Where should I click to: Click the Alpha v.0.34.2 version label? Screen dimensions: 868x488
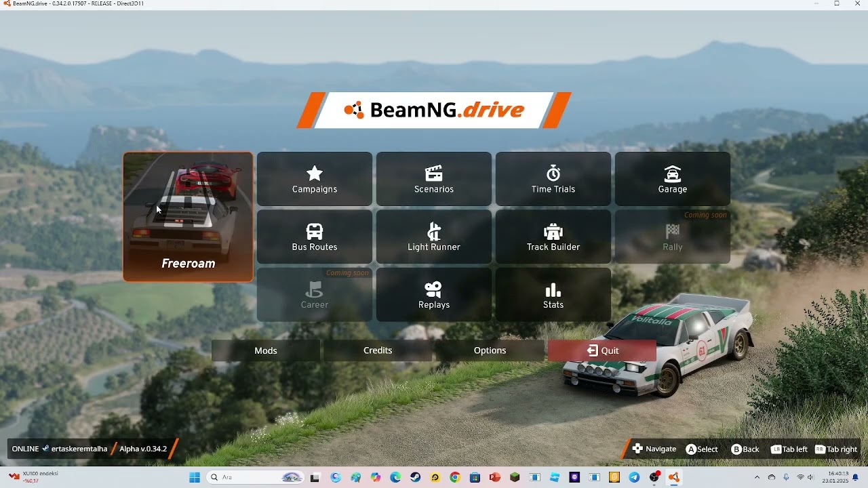(143, 449)
